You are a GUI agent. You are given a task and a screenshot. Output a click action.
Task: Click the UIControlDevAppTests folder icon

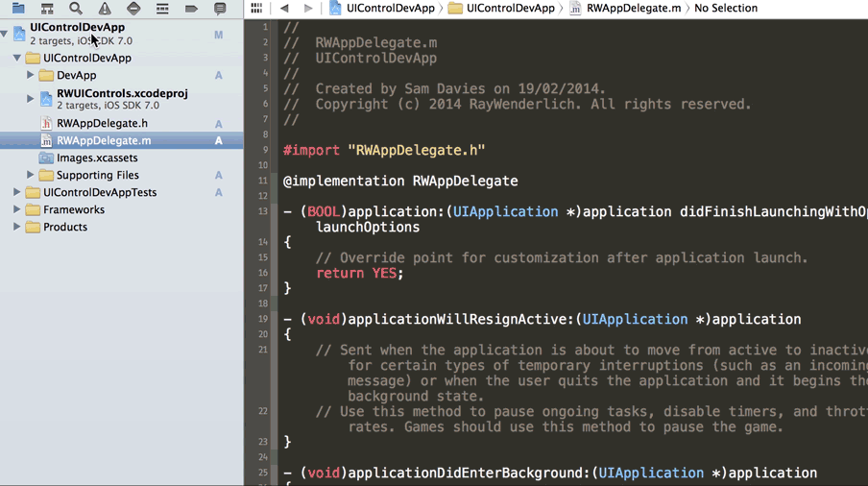click(x=33, y=193)
